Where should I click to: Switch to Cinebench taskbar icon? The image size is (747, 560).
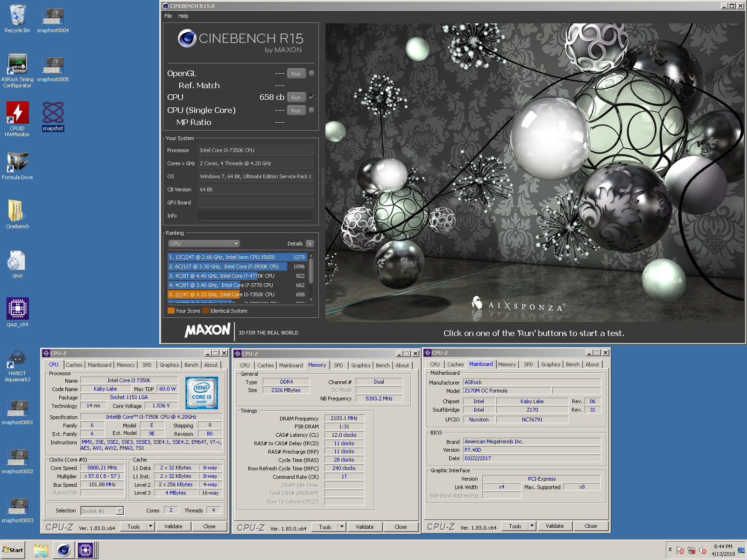[x=63, y=550]
